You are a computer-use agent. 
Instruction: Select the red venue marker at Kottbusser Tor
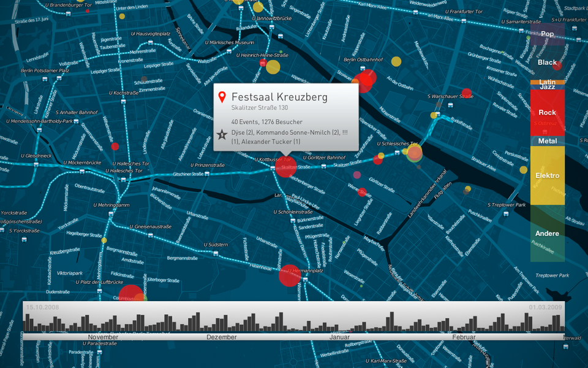pyautogui.click(x=285, y=167)
